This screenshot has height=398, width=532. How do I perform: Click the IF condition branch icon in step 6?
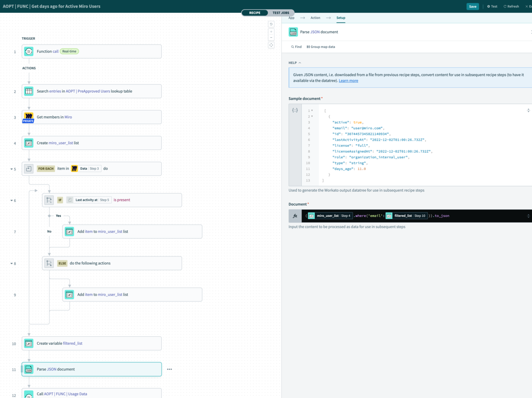pyautogui.click(x=49, y=200)
